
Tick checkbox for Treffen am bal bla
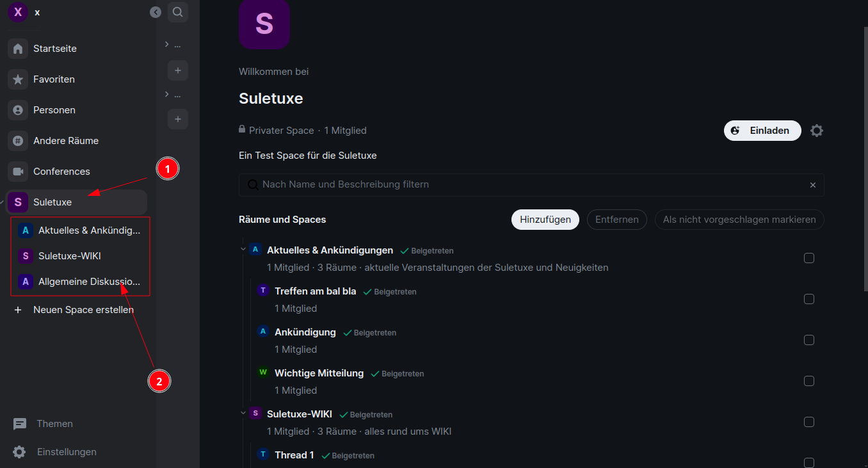coord(809,299)
